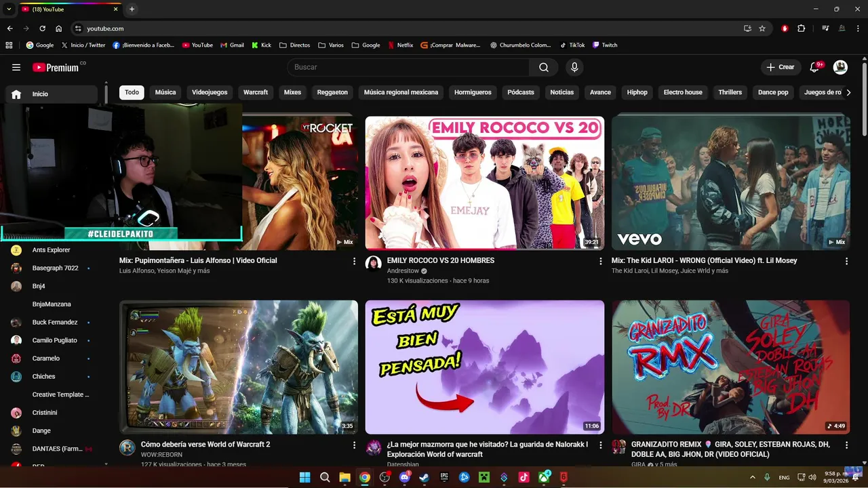The height and width of the screenshot is (488, 868).
Task: Open options for GRANIZADITO REMIX video
Action: click(846, 445)
